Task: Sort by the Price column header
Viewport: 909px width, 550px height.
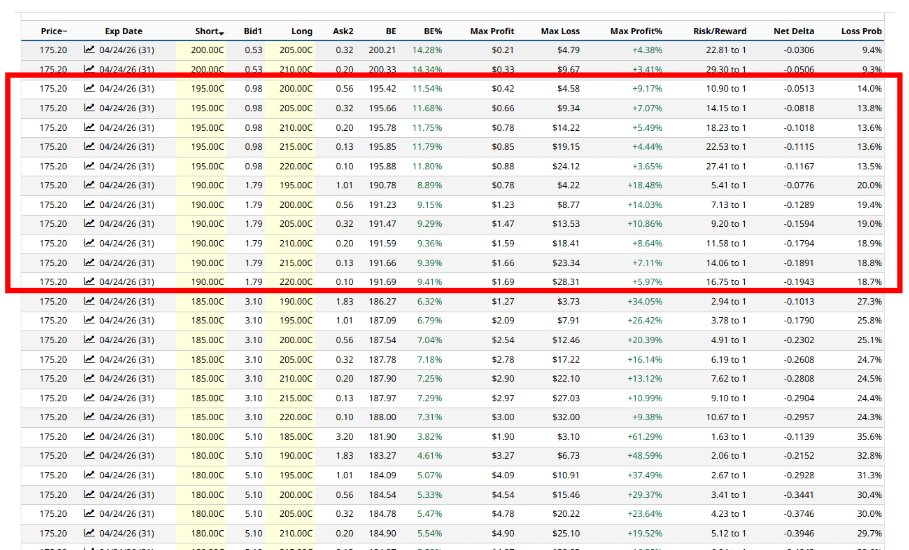Action: coord(53,31)
